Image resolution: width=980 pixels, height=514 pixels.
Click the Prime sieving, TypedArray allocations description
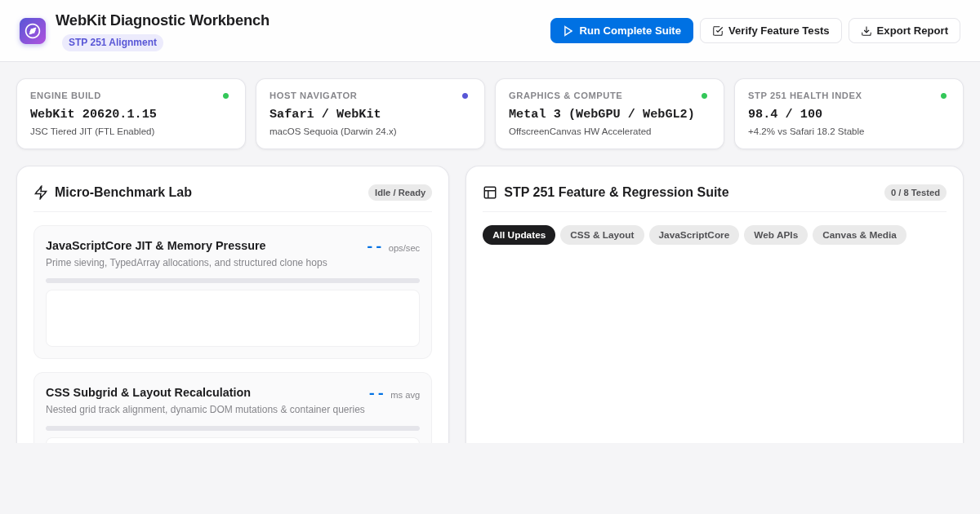pyautogui.click(x=186, y=263)
